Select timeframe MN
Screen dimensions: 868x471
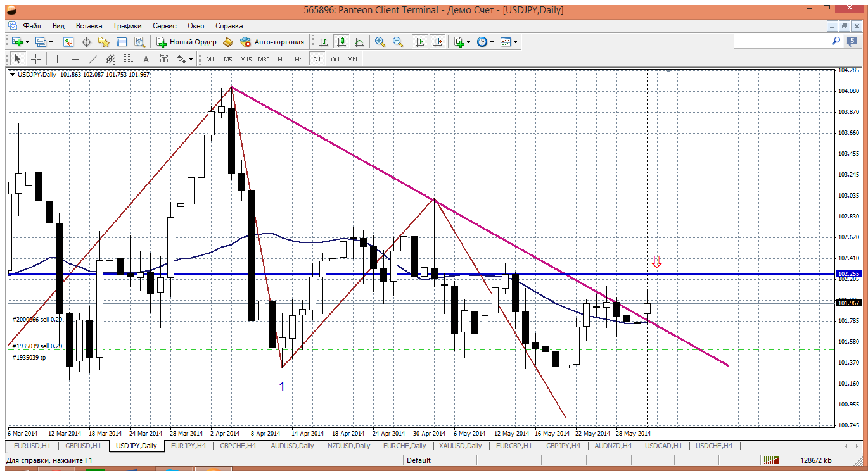352,59
